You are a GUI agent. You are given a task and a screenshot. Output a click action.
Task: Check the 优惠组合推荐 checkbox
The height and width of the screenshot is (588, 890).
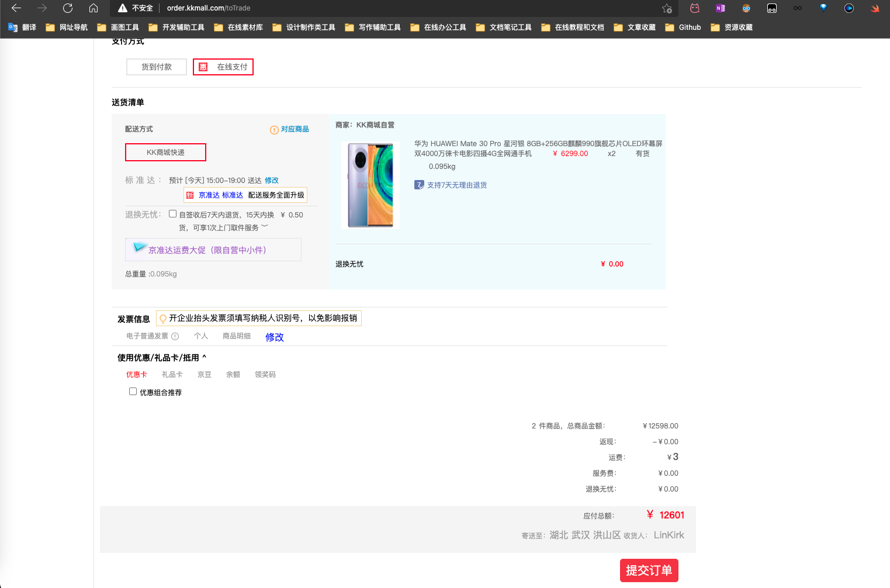[x=133, y=392]
